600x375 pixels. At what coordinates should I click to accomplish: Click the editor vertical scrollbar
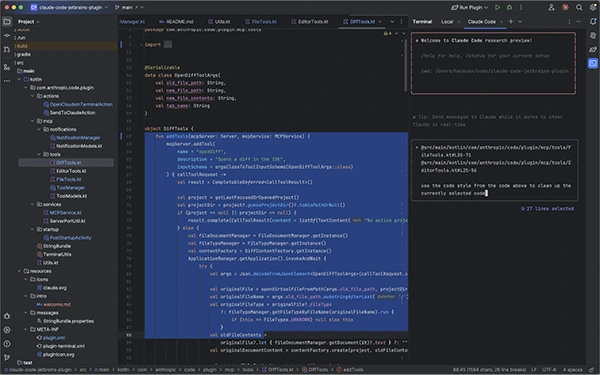(x=405, y=66)
